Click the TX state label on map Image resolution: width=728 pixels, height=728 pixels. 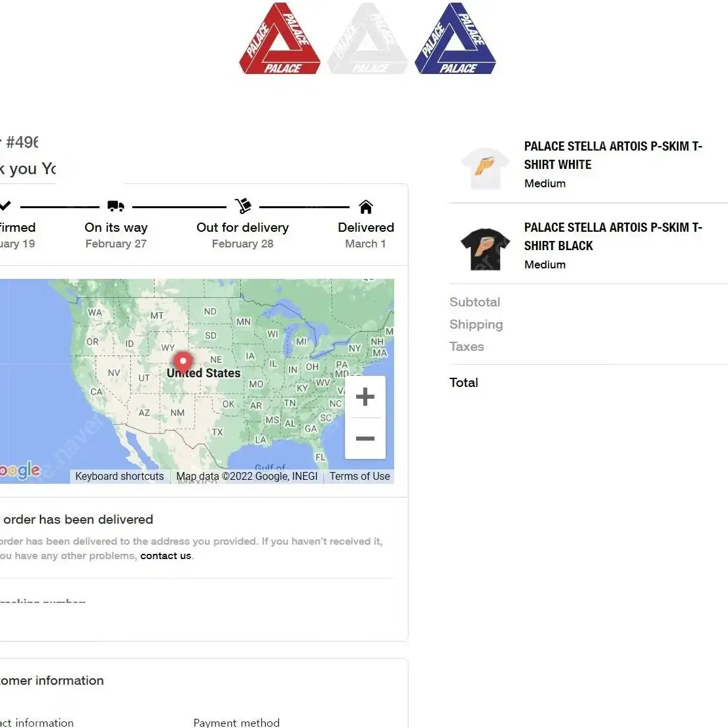pos(217,432)
